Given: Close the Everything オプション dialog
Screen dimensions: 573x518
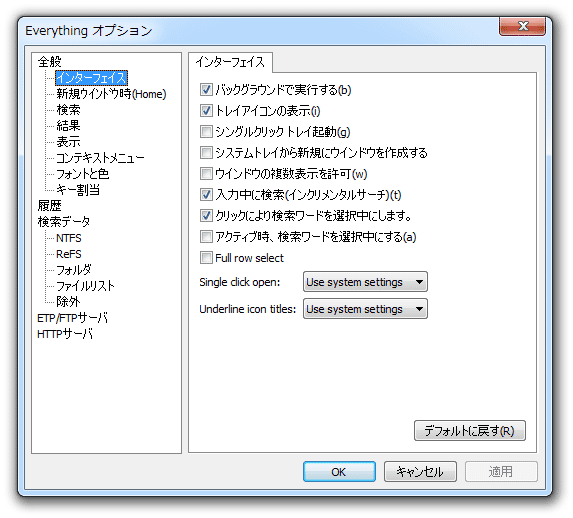Looking at the screenshot, I should [x=523, y=26].
